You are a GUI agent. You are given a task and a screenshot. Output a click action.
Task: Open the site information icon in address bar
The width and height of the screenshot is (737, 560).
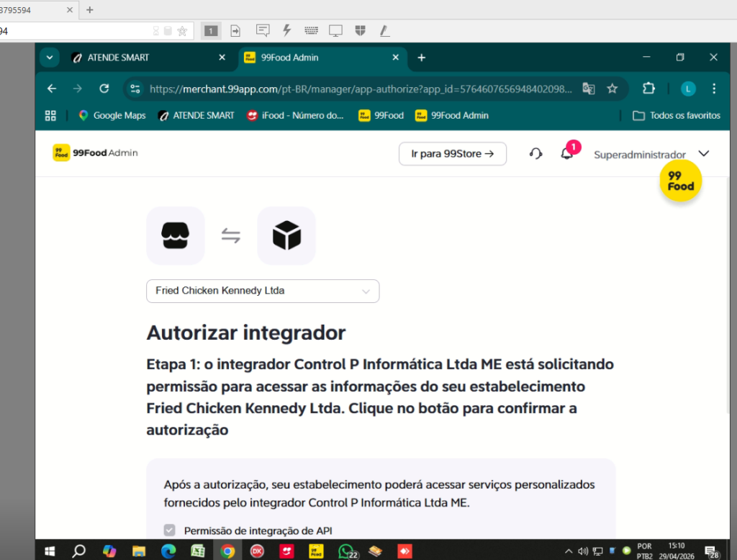(x=135, y=89)
